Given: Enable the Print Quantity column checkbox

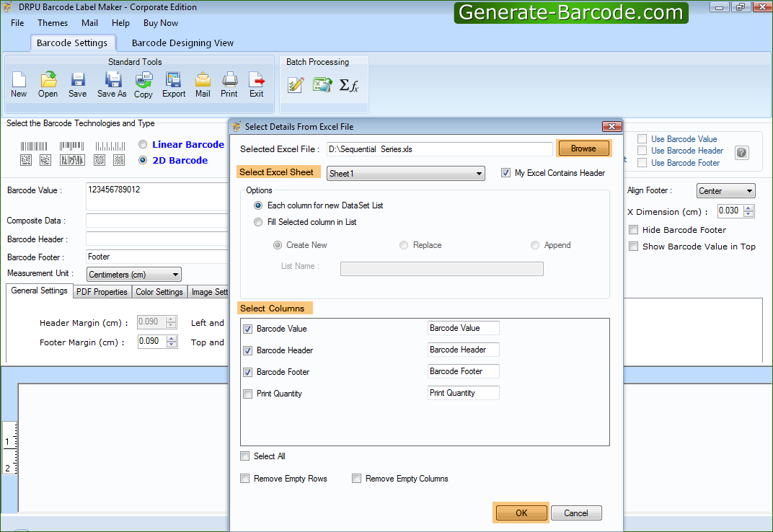Looking at the screenshot, I should 247,393.
